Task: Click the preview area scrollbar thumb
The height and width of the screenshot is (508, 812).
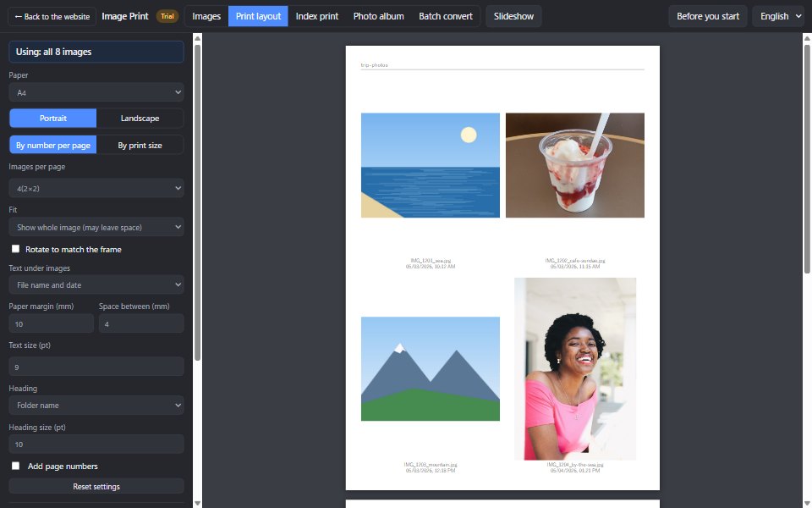Action: [x=807, y=159]
